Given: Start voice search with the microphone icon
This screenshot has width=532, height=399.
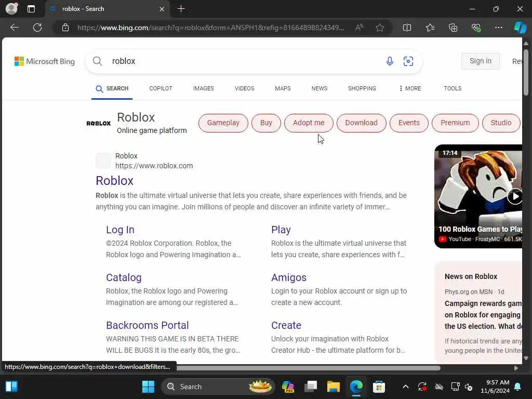Looking at the screenshot, I should click(390, 61).
